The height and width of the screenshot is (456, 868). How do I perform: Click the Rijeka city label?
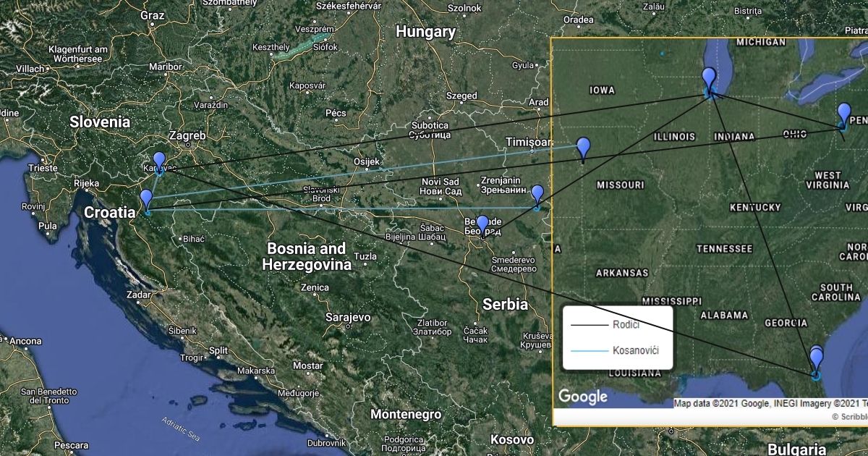(86, 183)
